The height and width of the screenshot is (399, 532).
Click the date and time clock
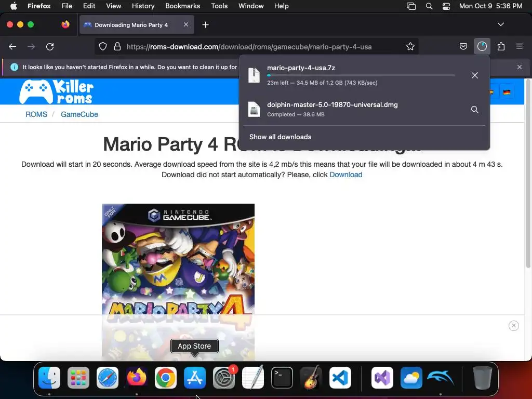point(490,6)
